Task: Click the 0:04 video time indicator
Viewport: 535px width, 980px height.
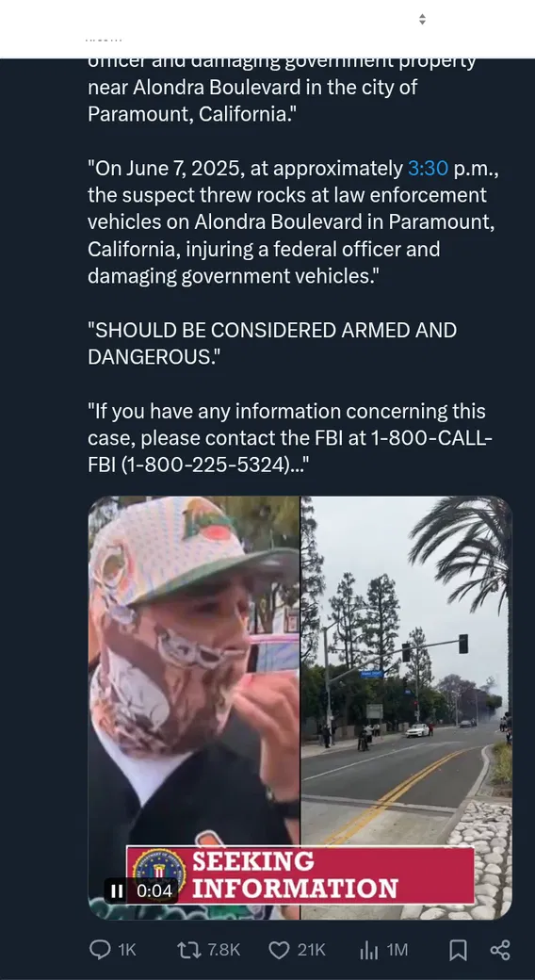Action: (154, 890)
